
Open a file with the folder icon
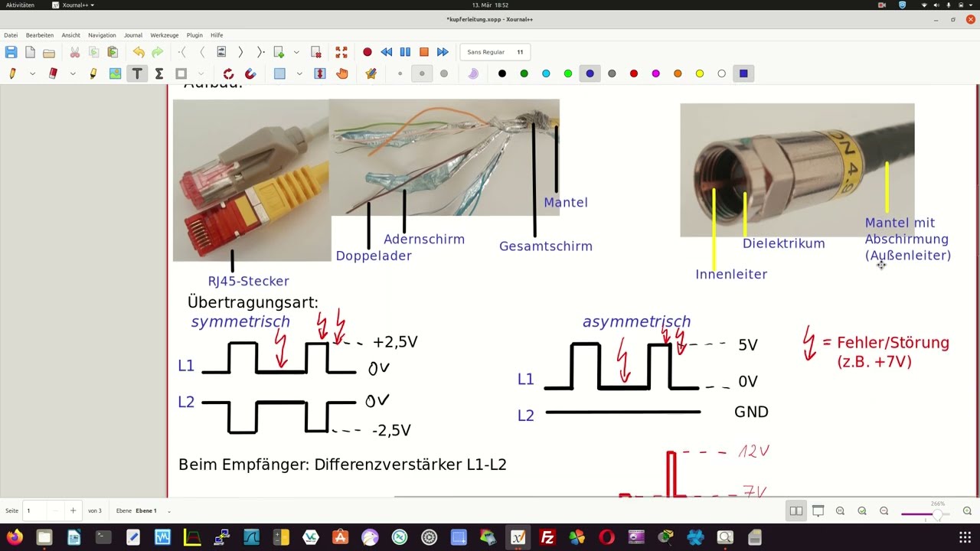(49, 52)
